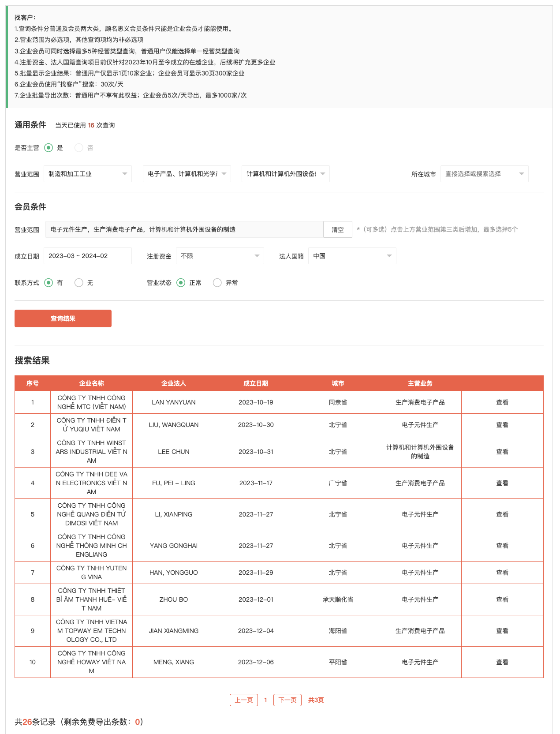Open the 所在城市 dropdown
Viewport: 560px width, 734px height.
485,174
